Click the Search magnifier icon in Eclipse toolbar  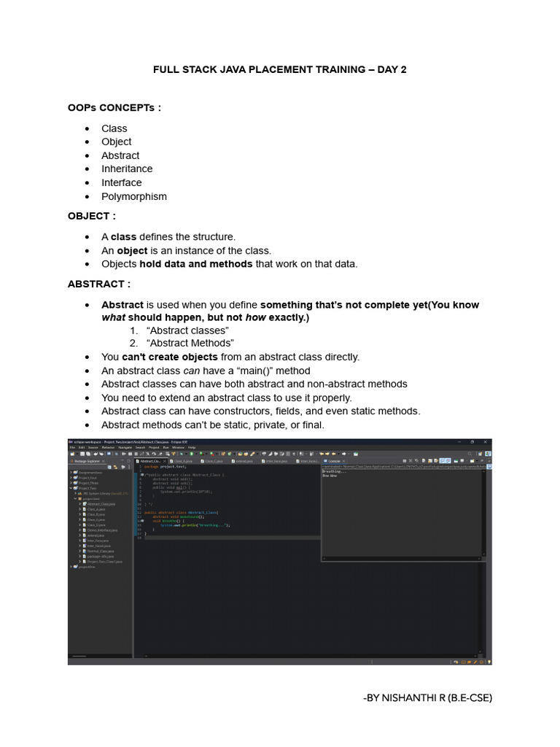tap(470, 454)
